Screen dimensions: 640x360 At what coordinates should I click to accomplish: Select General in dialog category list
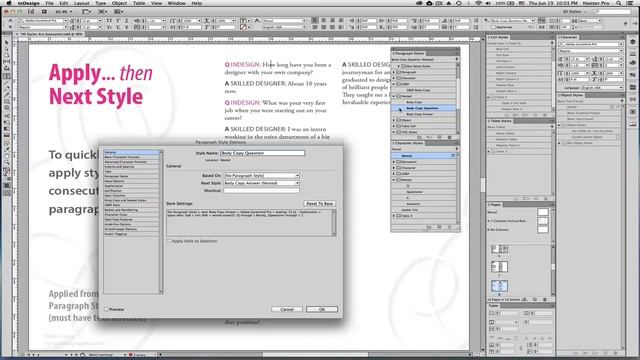[131, 152]
